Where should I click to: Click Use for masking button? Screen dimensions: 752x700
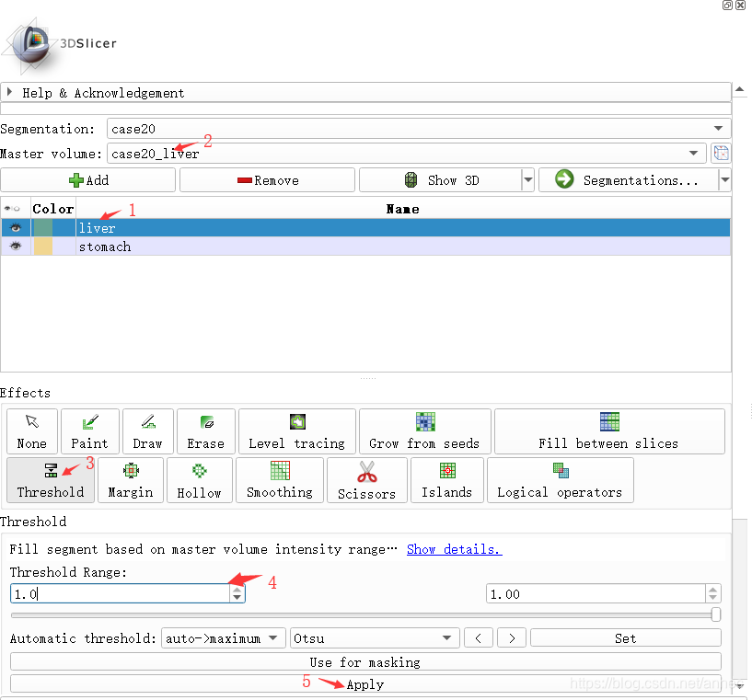[x=365, y=661]
